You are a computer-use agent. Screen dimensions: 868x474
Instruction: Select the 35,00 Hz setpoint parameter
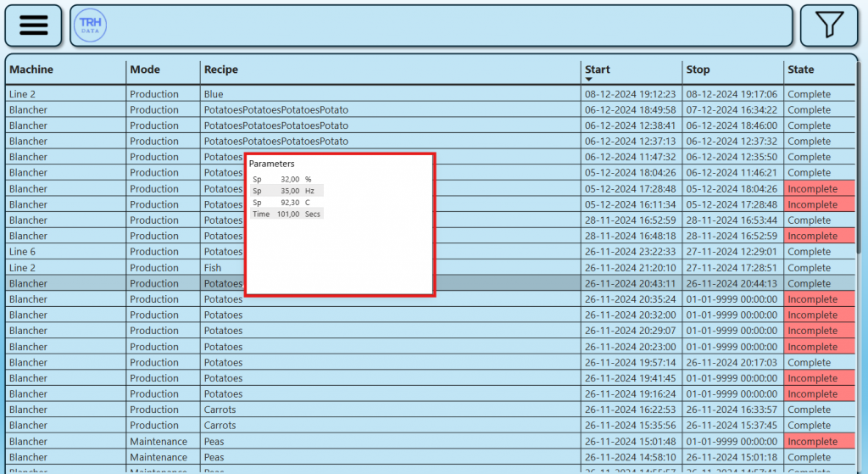[x=287, y=192]
